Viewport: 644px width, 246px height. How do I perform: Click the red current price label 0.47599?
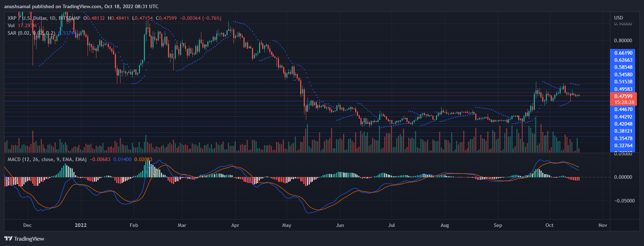(623, 96)
